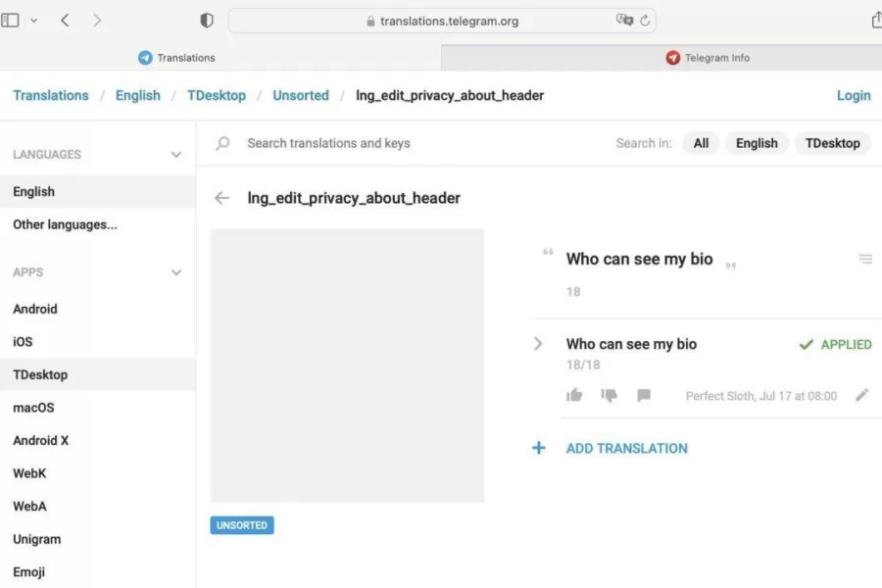
Task: Click the 18/18 character count
Action: [583, 365]
